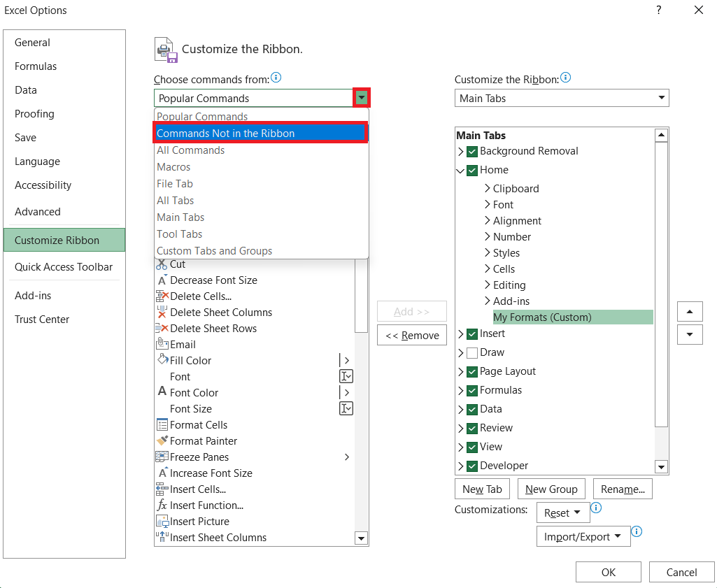Uncheck the Home tab checkbox
This screenshot has height=588, width=717.
tap(472, 171)
